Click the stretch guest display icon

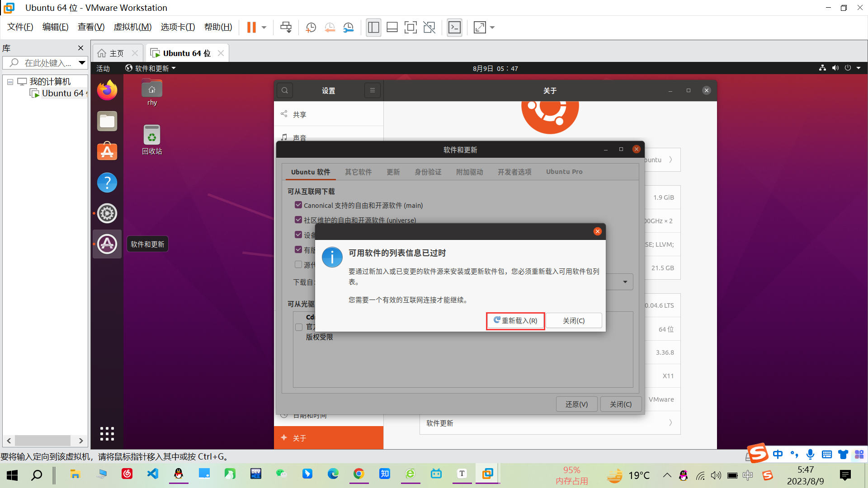point(480,28)
